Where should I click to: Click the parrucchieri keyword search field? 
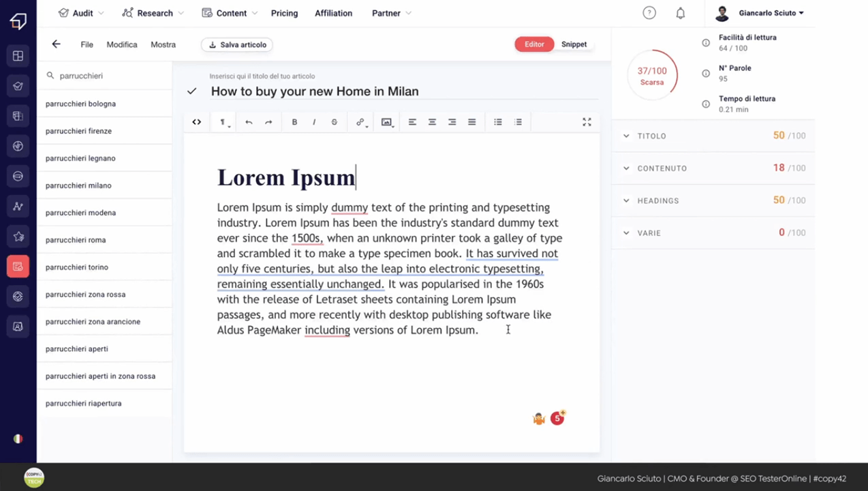tap(109, 76)
